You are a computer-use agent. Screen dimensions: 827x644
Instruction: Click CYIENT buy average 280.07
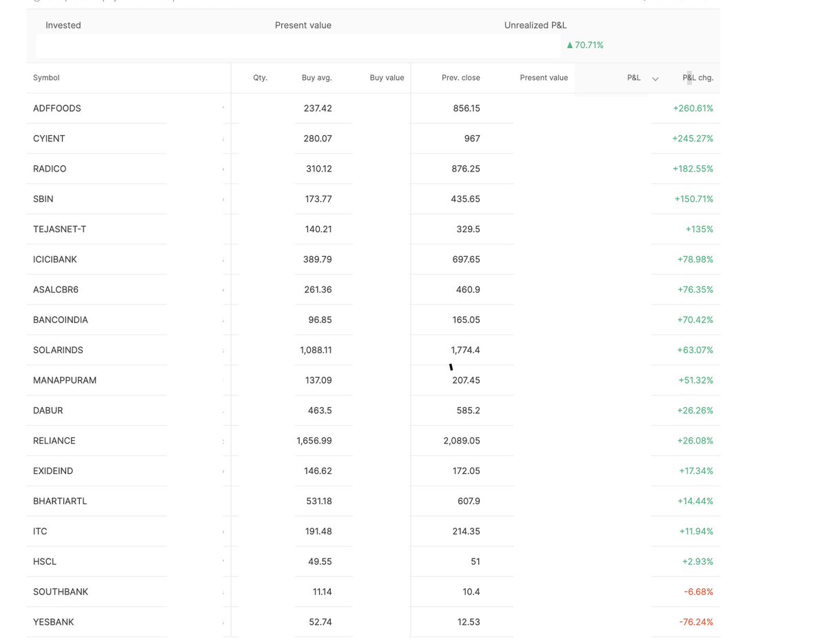click(318, 138)
